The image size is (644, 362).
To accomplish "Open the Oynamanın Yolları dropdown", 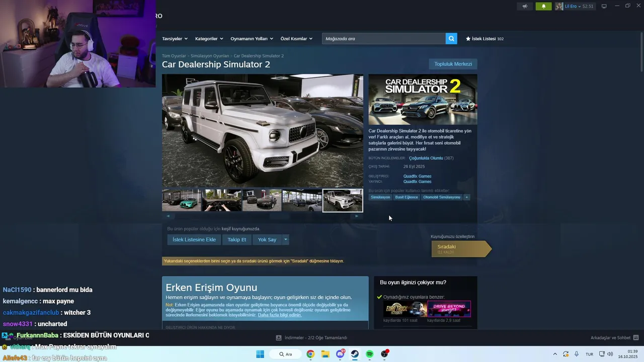I will pos(252,39).
